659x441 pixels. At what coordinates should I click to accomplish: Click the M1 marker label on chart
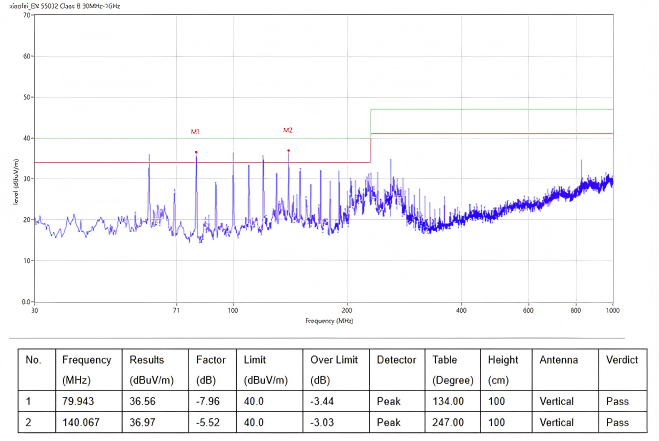click(195, 132)
